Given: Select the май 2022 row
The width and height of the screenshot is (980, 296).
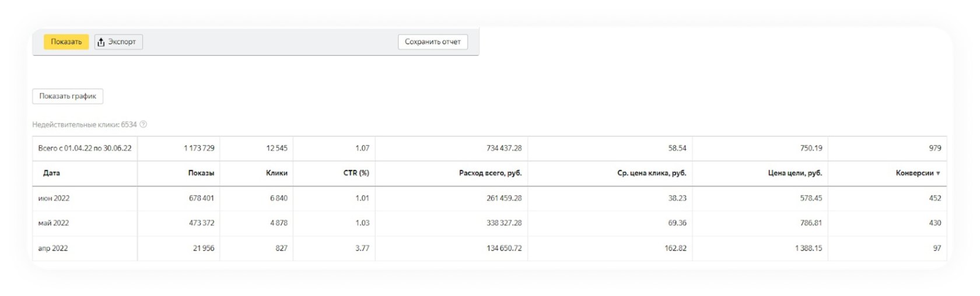Looking at the screenshot, I should point(489,223).
